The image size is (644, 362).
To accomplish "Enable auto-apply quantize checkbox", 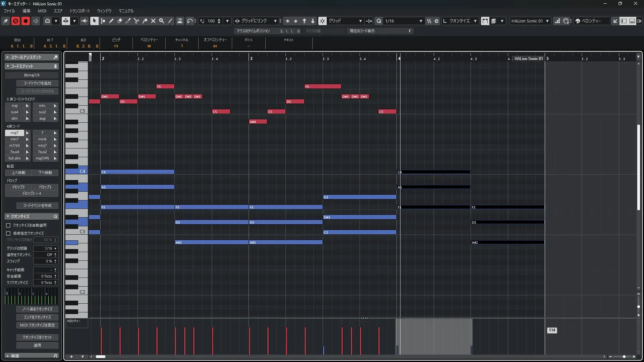I will point(8,225).
